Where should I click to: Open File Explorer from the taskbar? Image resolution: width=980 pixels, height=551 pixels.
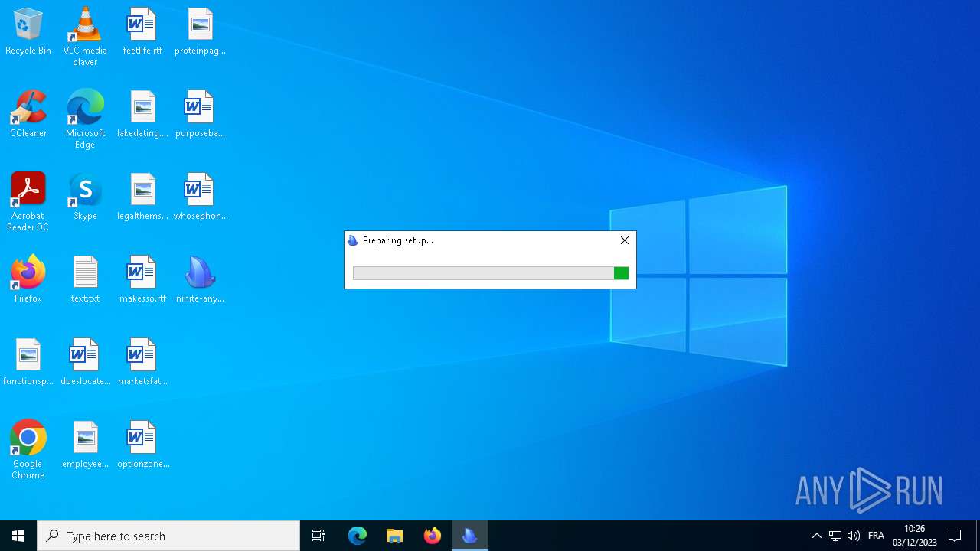tap(395, 536)
